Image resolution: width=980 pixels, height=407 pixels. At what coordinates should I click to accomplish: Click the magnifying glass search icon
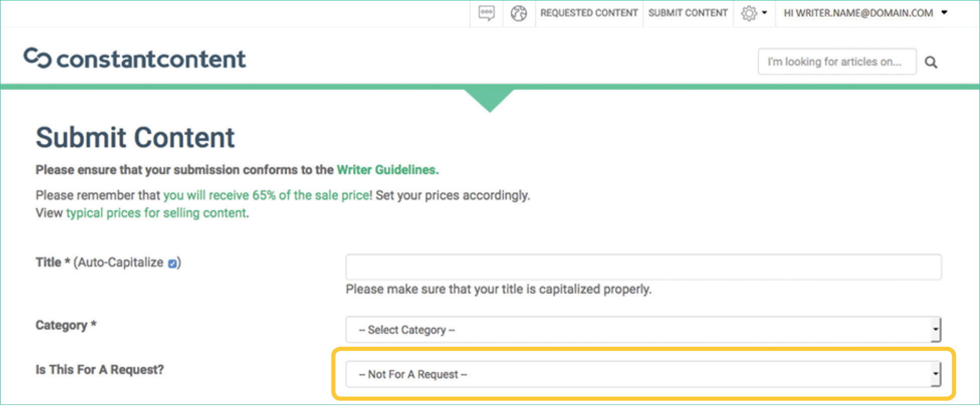click(931, 62)
